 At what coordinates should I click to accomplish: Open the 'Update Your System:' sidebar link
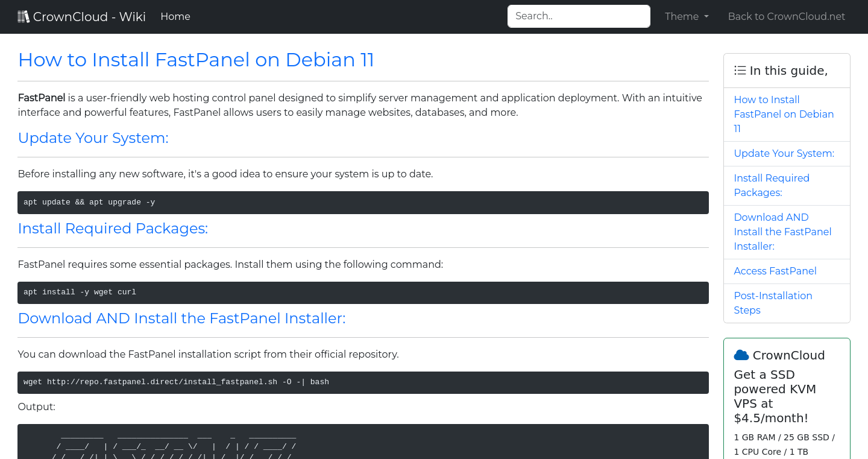[784, 153]
